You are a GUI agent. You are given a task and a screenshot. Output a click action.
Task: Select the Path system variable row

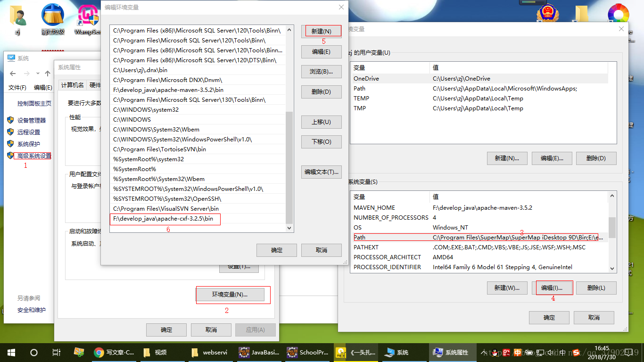click(x=479, y=238)
